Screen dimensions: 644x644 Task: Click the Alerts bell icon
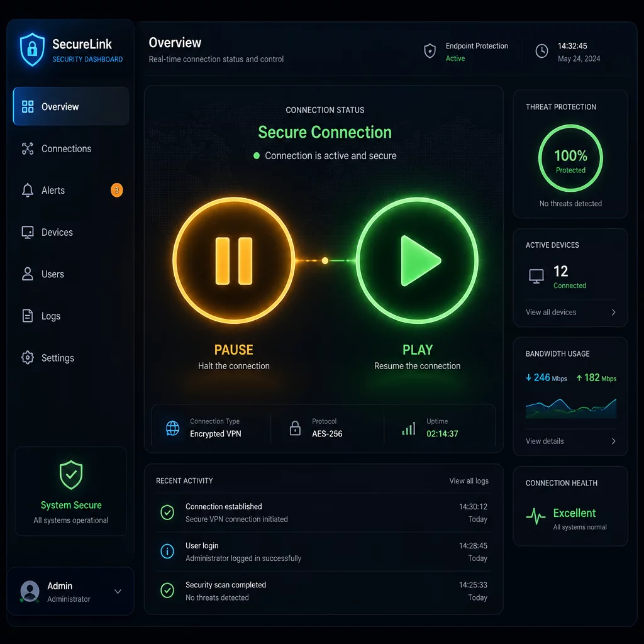(28, 190)
